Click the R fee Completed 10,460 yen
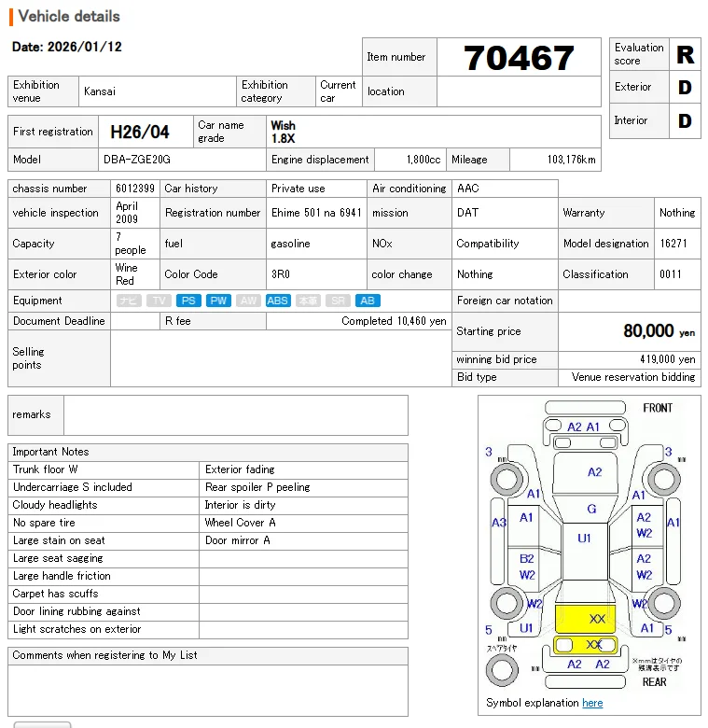The height and width of the screenshot is (728, 708). coord(394,321)
